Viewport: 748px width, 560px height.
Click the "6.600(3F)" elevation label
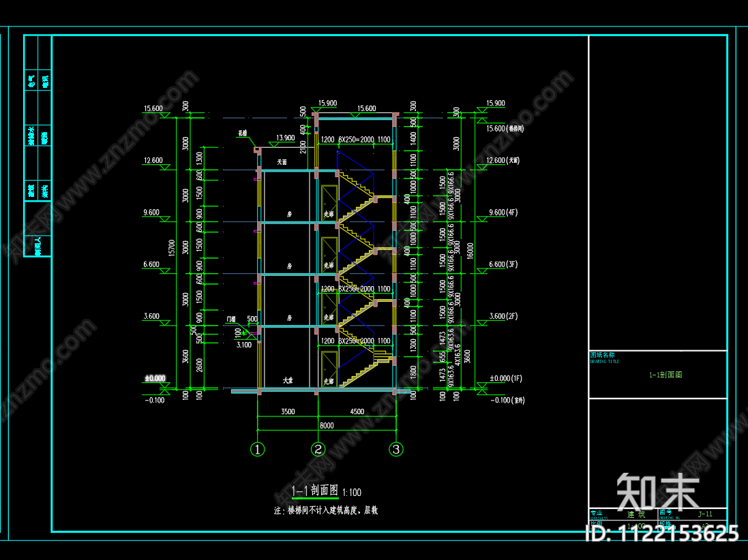(x=503, y=264)
